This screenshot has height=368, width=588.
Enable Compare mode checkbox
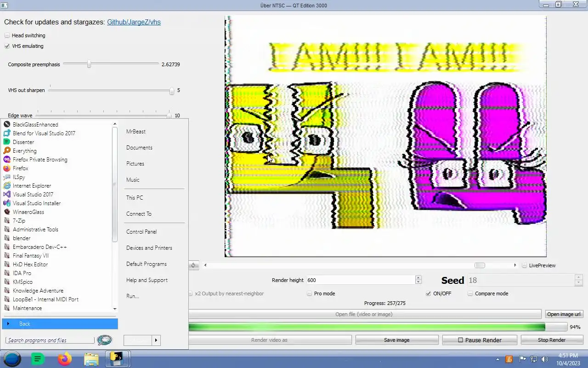point(470,293)
